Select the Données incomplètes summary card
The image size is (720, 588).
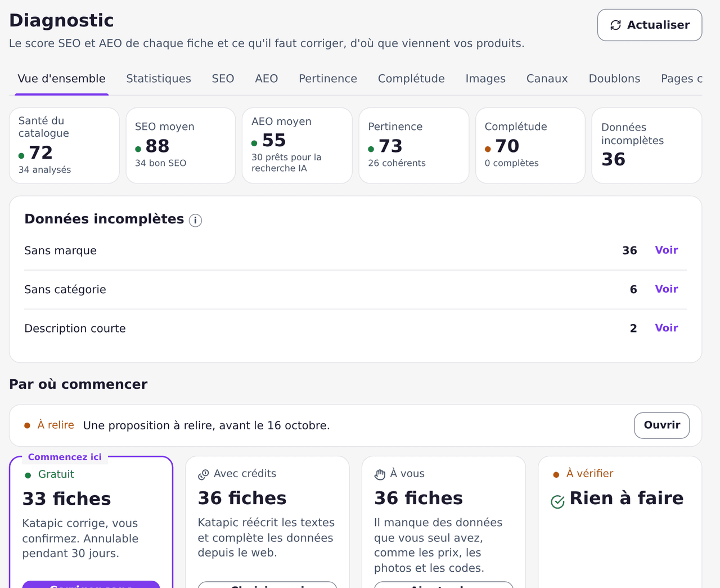point(647,146)
